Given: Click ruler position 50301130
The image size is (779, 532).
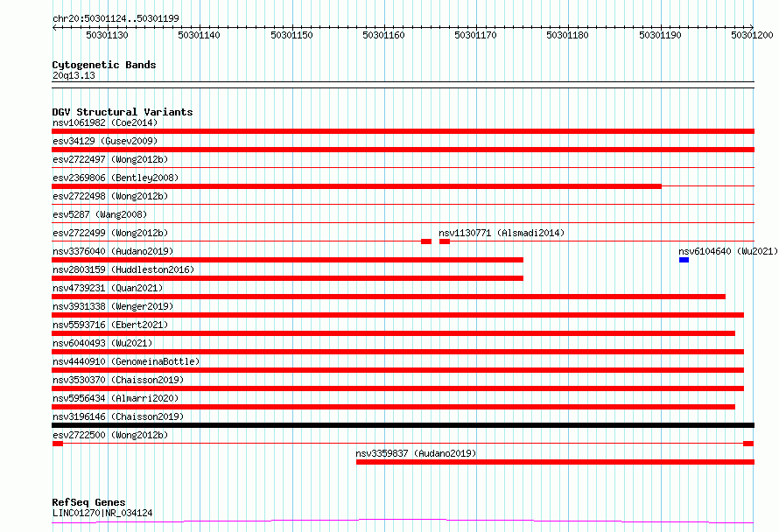Looking at the screenshot, I should [107, 35].
